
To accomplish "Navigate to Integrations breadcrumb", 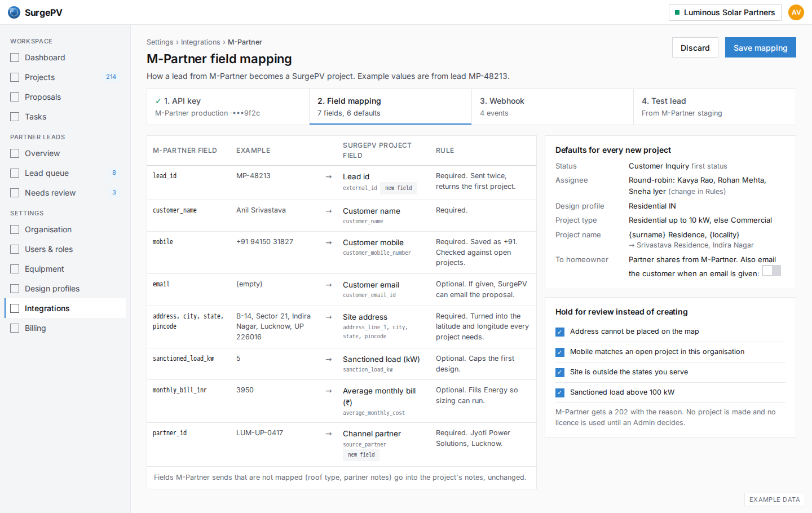I will pos(201,42).
